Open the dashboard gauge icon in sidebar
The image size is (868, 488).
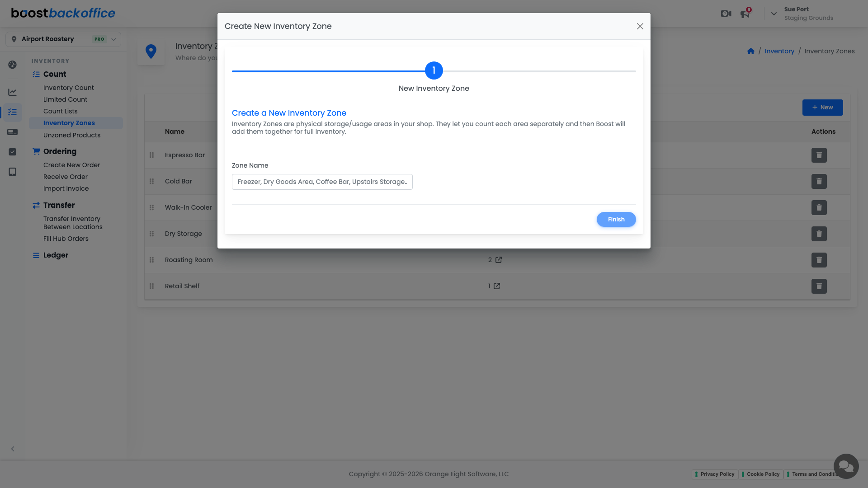click(13, 65)
